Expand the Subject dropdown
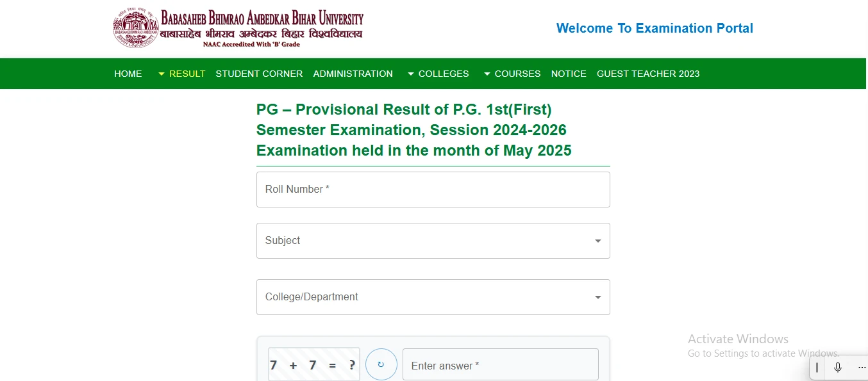 coord(433,241)
